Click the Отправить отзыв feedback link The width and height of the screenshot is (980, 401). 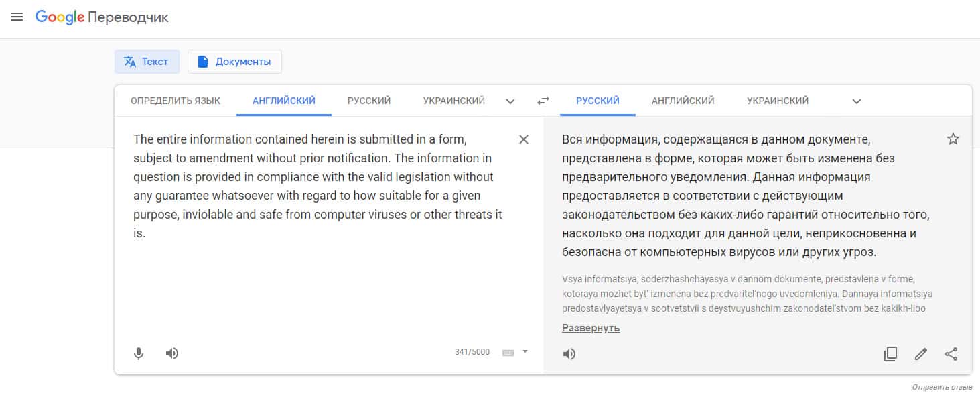pos(942,388)
